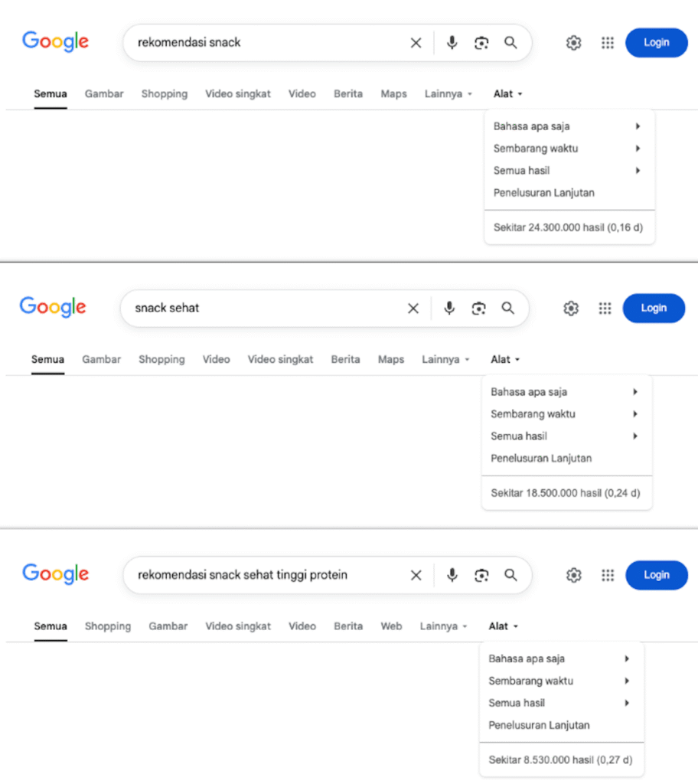Select the Berita tab for 'rekomendasi snack'
This screenshot has width=698, height=784.
click(348, 93)
